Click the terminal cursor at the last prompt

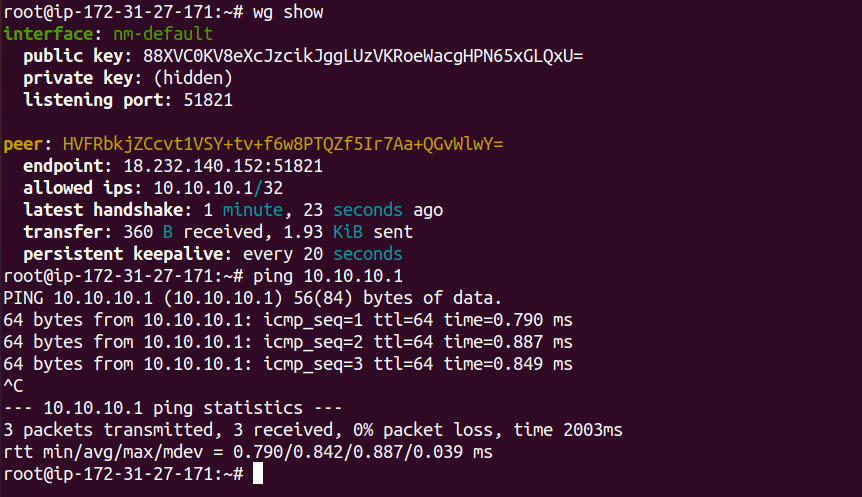coord(258,473)
